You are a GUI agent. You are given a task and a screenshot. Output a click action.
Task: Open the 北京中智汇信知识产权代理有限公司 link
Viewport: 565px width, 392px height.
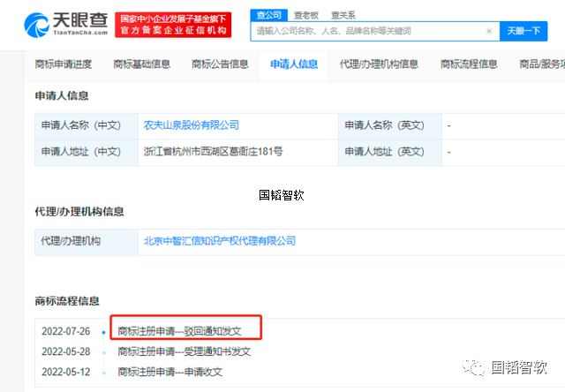(x=220, y=241)
